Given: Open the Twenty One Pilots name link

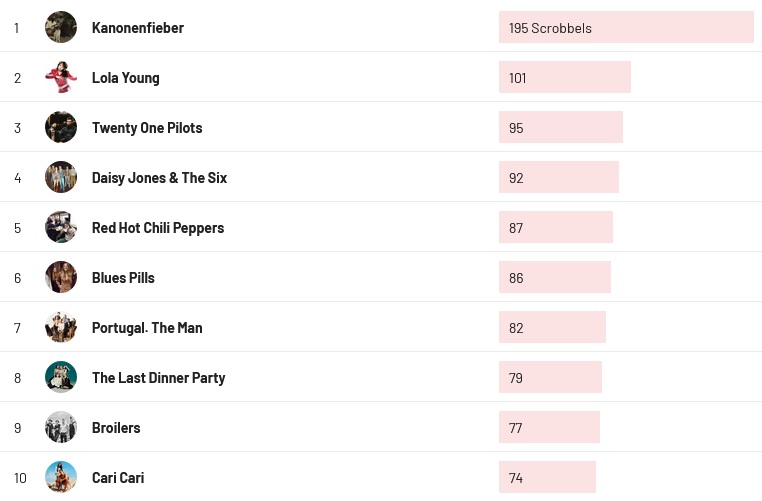Looking at the screenshot, I should click(x=147, y=128).
